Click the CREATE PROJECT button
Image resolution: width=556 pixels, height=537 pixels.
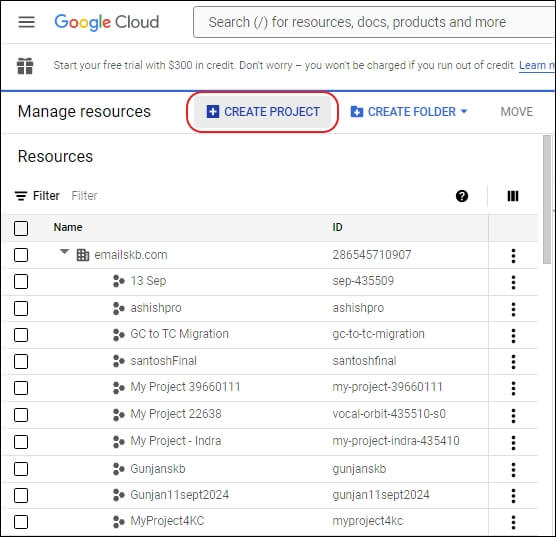click(x=263, y=112)
